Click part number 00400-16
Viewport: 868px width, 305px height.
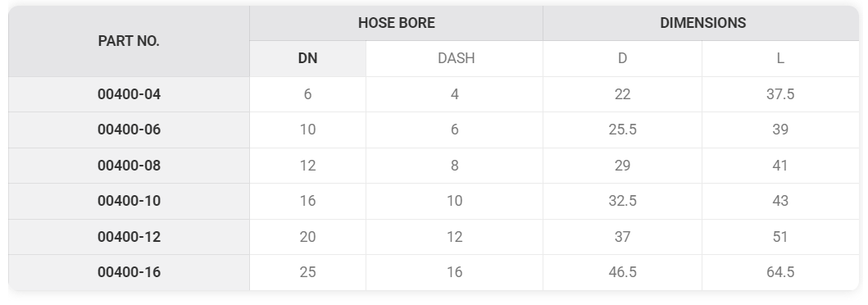(x=129, y=272)
